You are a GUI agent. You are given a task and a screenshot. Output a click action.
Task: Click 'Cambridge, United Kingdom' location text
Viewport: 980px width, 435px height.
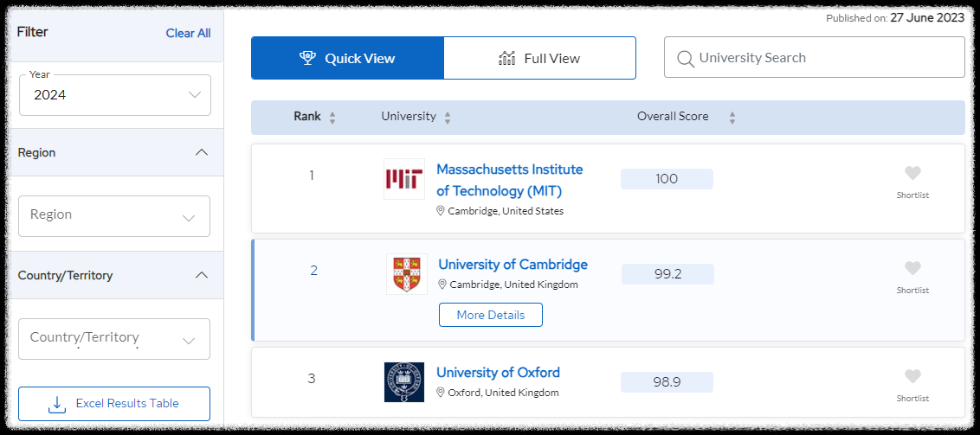tap(513, 285)
